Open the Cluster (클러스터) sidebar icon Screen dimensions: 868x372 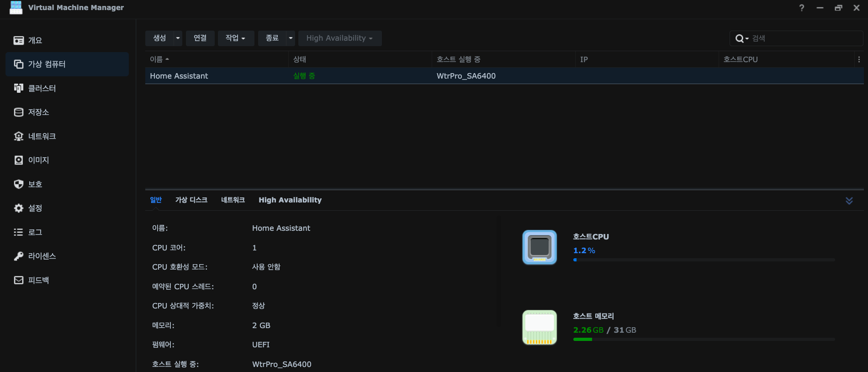click(18, 88)
